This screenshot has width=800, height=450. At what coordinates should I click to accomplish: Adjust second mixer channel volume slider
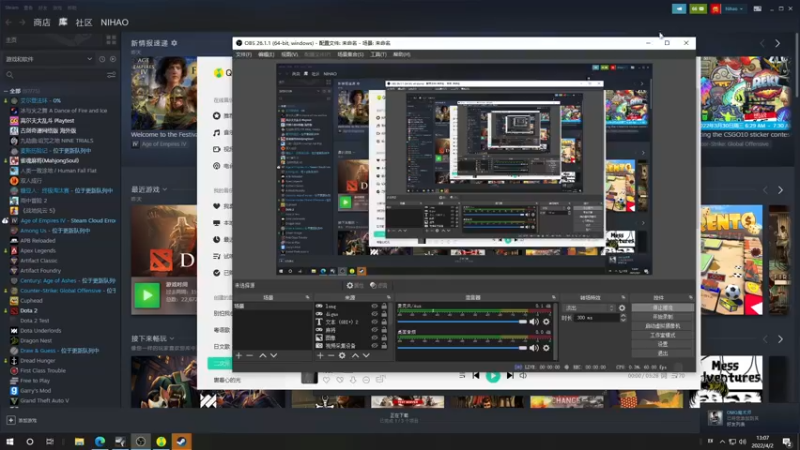point(462,347)
